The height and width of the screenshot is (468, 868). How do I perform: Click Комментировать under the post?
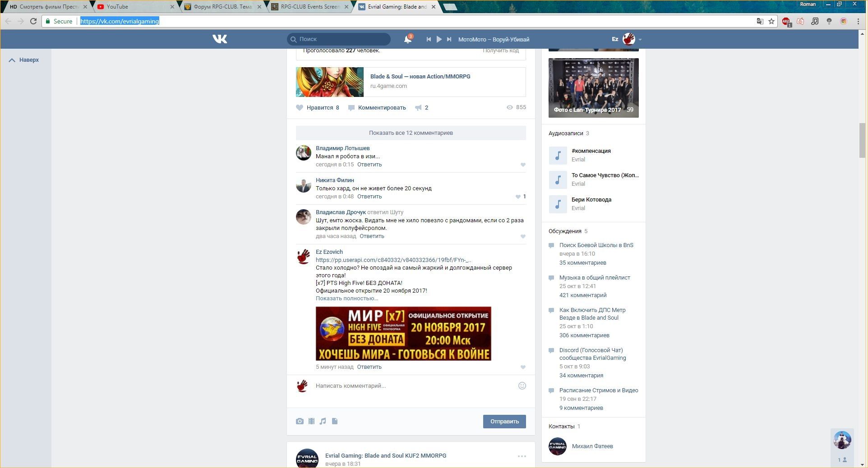pyautogui.click(x=377, y=108)
